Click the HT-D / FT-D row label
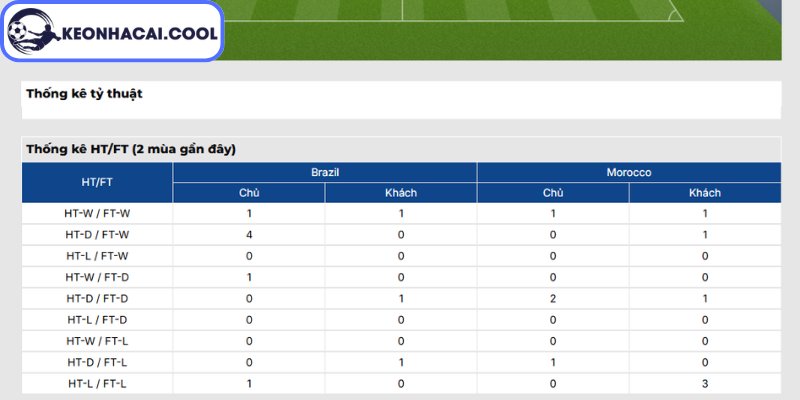The width and height of the screenshot is (800, 400). (x=97, y=299)
